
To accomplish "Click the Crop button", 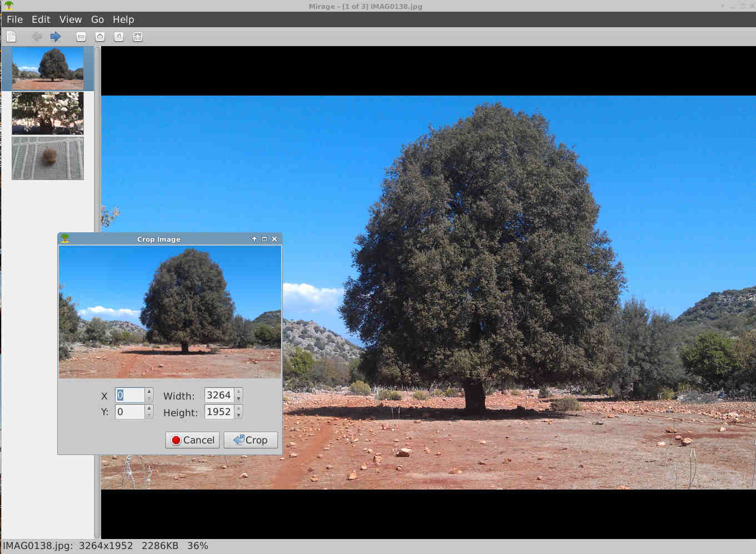I will pyautogui.click(x=251, y=440).
